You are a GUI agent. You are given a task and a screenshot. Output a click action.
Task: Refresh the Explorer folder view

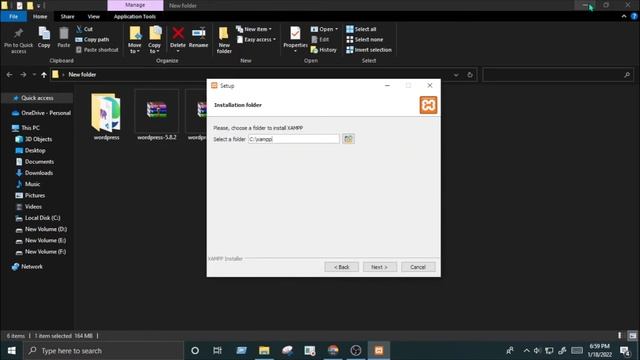tap(470, 75)
